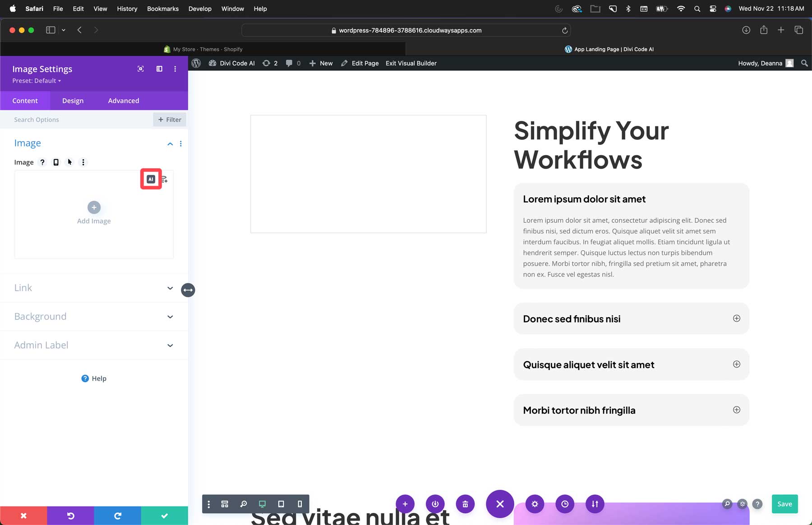Click the responsive phone icon next to Image

coord(56,162)
